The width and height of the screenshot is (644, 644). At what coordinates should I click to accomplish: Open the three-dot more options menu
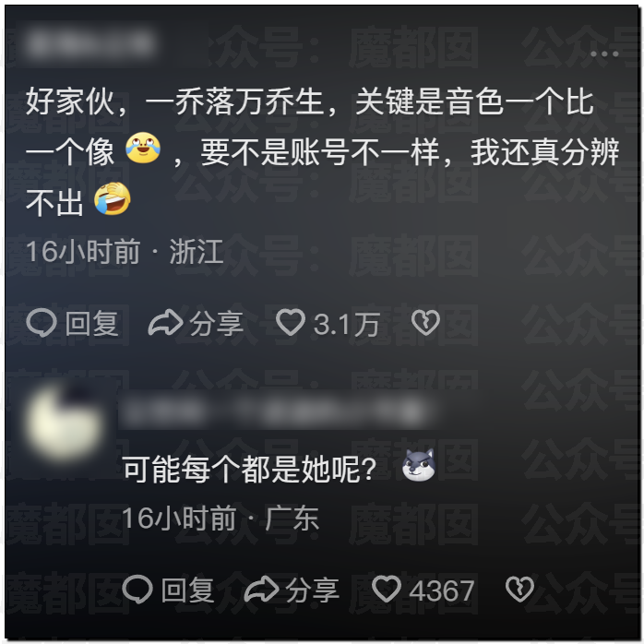point(604,54)
